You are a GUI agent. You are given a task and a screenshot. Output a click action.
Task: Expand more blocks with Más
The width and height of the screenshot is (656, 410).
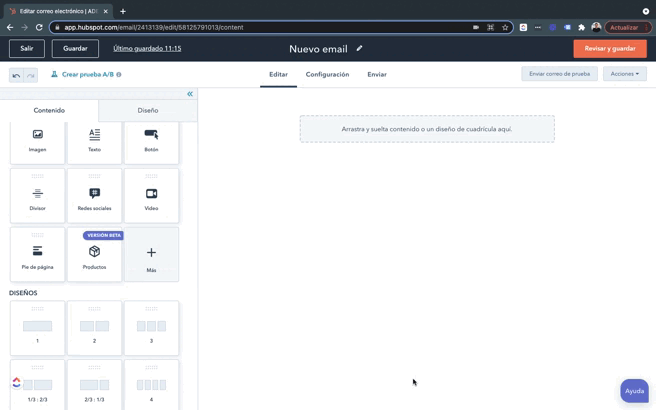(x=151, y=254)
